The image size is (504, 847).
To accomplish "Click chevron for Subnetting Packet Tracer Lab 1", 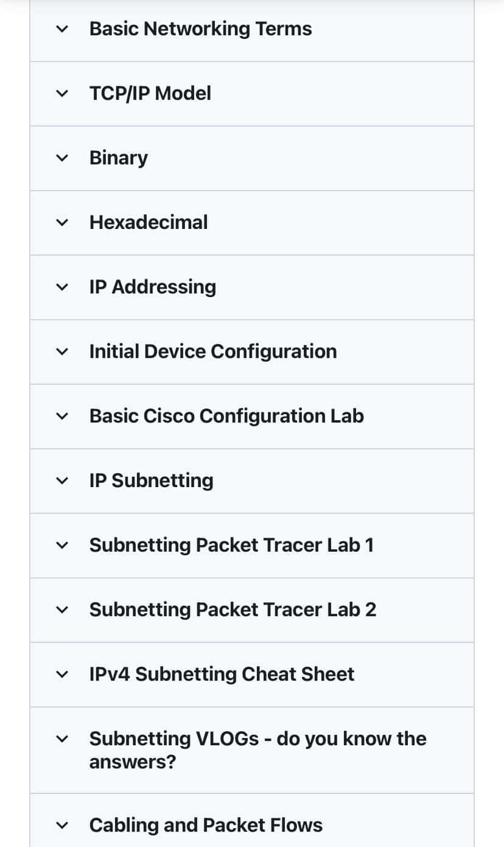I will pos(62,546).
